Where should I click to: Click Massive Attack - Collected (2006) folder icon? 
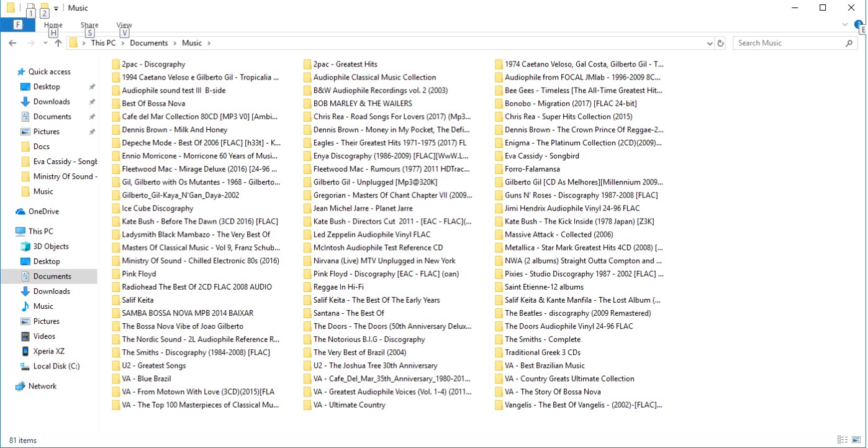tap(499, 234)
